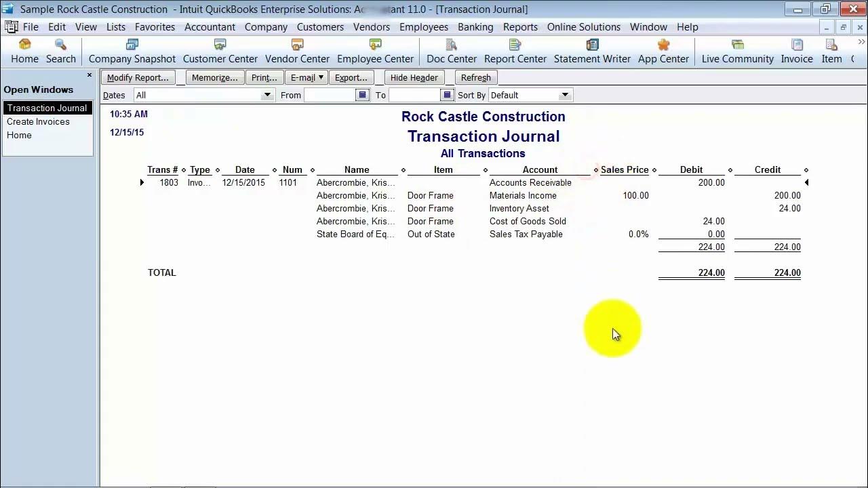Click the Refresh button
The width and height of the screenshot is (868, 488).
coord(475,77)
